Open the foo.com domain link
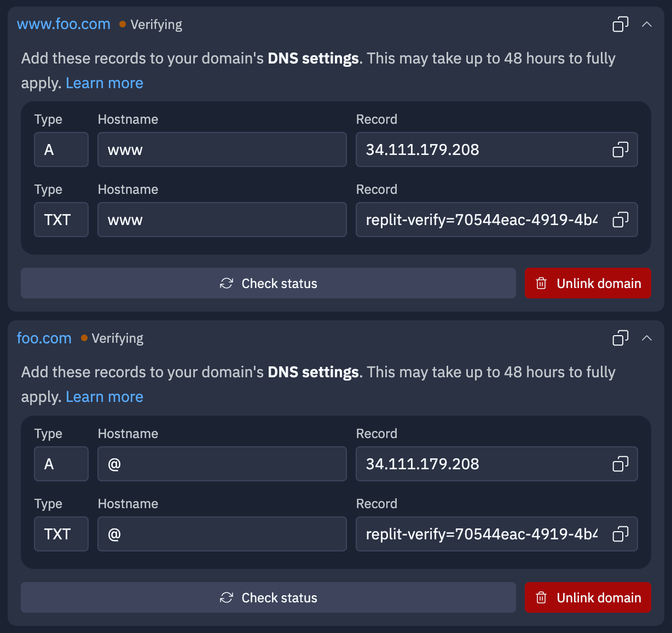Viewport: 672px width, 633px height. 44,338
